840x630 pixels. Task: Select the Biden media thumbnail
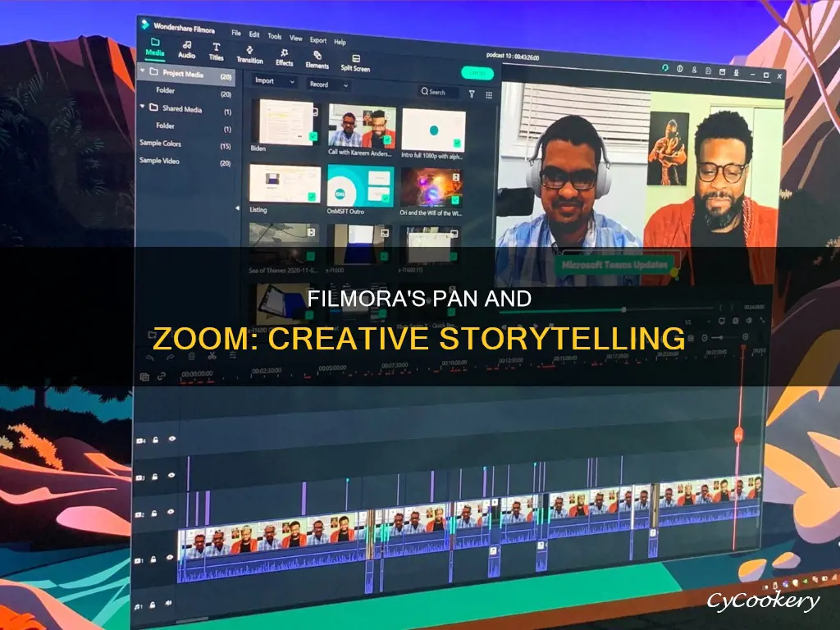click(x=286, y=122)
